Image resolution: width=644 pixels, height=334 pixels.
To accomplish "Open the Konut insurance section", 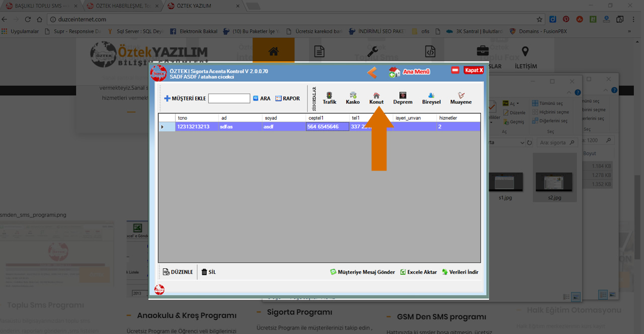I will (x=376, y=98).
